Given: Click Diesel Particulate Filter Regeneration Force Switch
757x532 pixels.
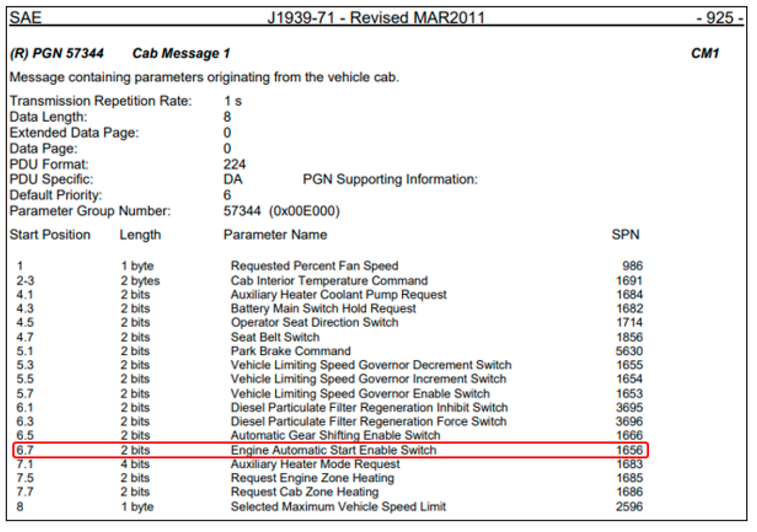Looking at the screenshot, I should (368, 421).
